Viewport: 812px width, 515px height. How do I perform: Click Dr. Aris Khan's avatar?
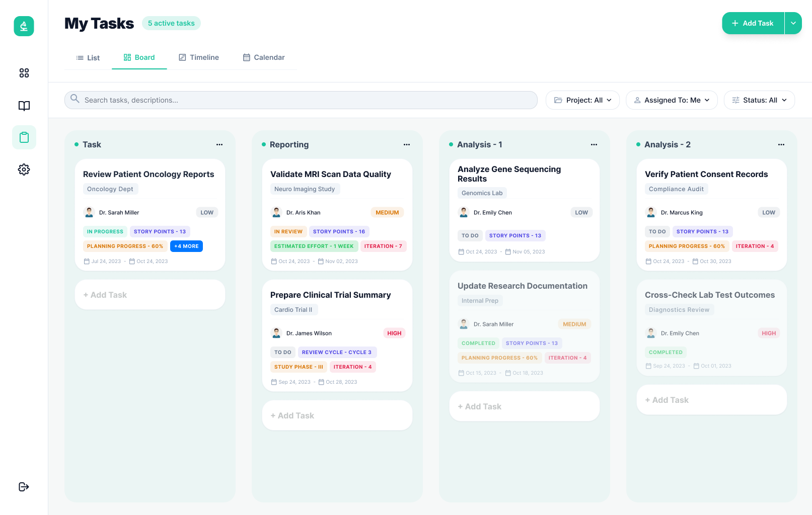coord(276,212)
